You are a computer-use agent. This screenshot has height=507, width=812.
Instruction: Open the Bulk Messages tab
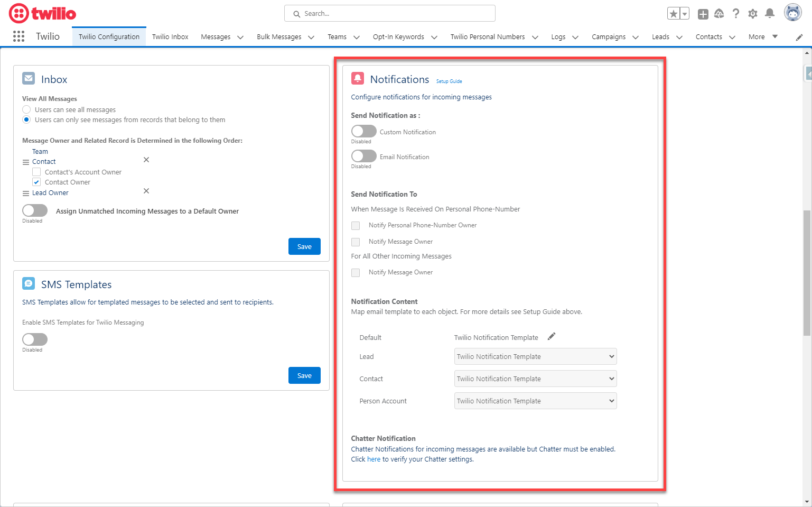click(279, 36)
